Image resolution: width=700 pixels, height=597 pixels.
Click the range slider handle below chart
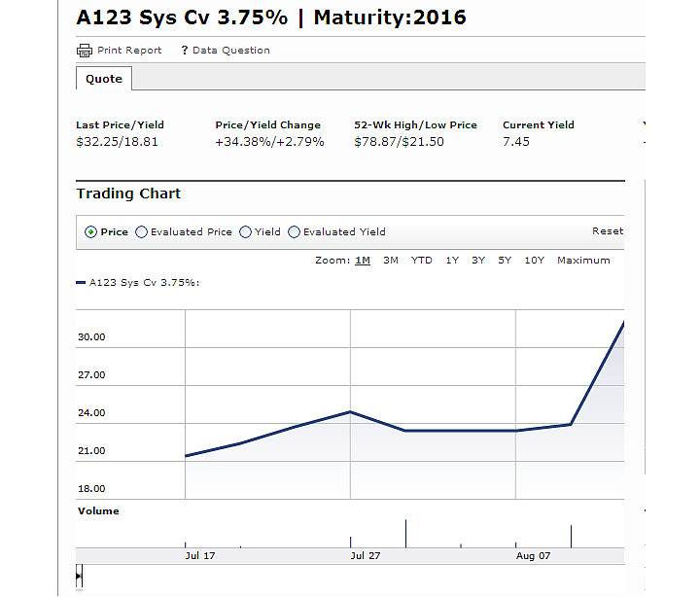pos(79,576)
